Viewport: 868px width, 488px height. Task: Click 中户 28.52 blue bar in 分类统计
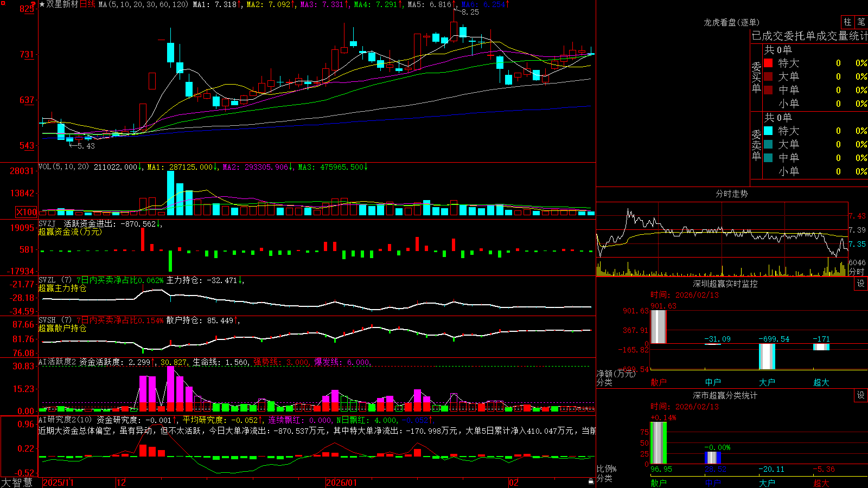tap(712, 458)
